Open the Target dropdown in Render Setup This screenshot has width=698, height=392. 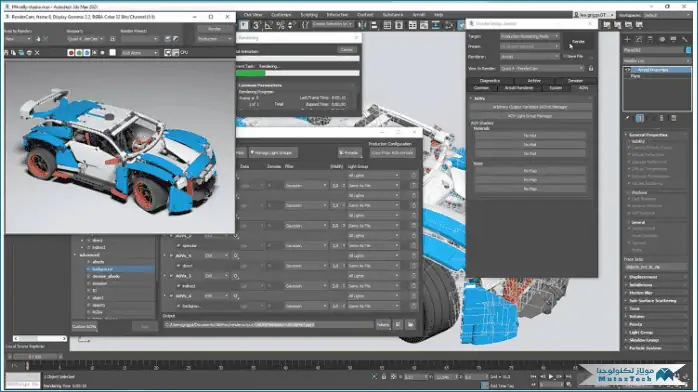point(530,36)
